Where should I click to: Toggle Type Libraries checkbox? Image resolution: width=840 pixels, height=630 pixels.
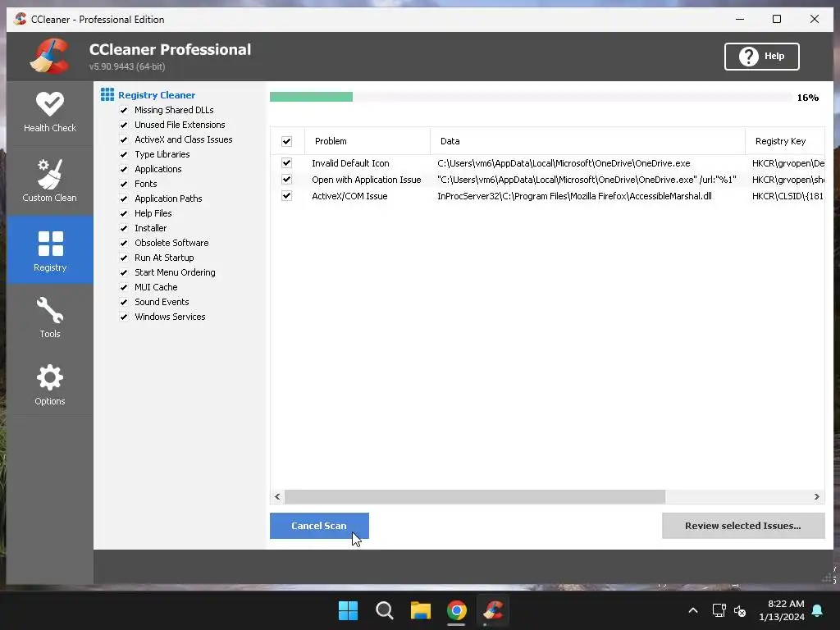coord(124,154)
